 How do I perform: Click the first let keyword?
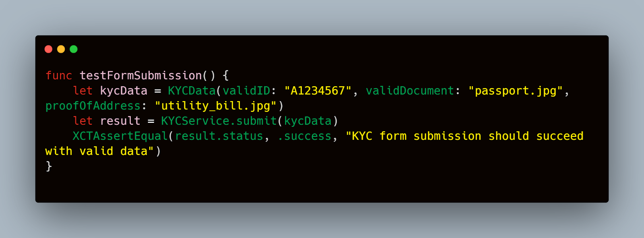pyautogui.click(x=83, y=91)
